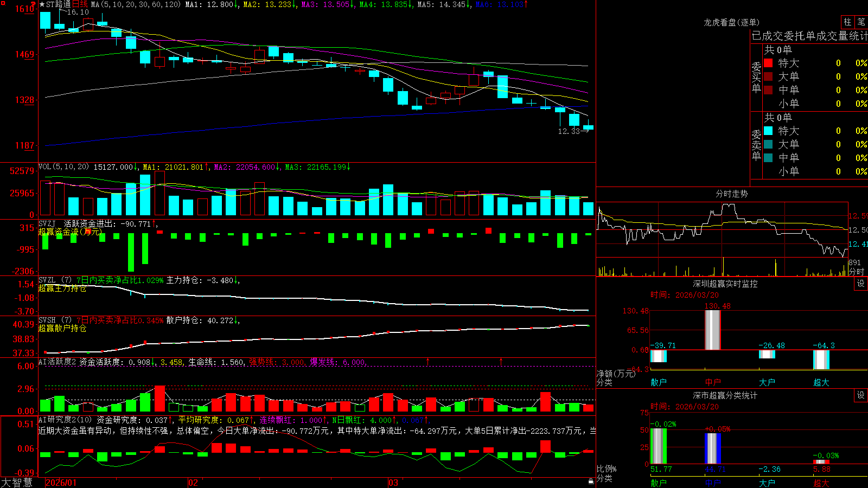868x488 pixels.
Task: Select 散户 category in 实时监控 chart
Action: pos(659,382)
